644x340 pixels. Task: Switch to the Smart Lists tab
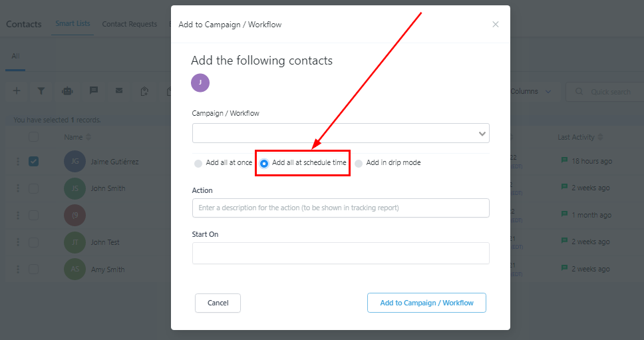pyautogui.click(x=74, y=24)
